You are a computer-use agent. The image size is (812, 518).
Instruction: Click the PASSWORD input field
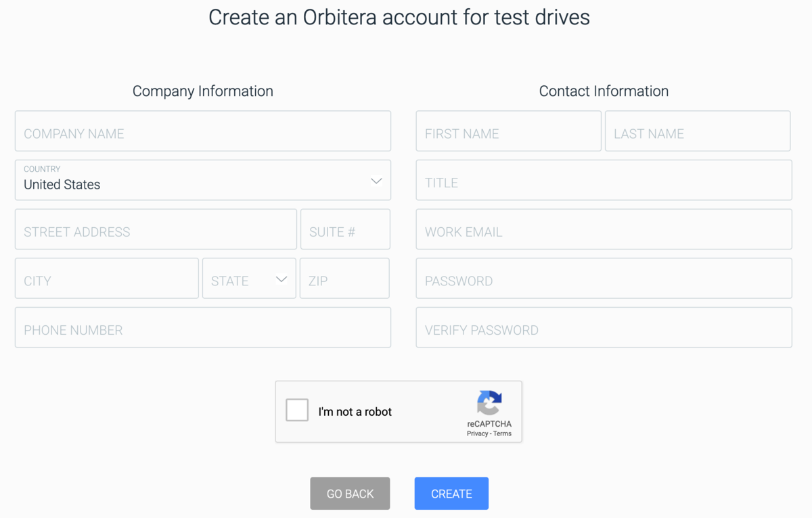pos(604,278)
